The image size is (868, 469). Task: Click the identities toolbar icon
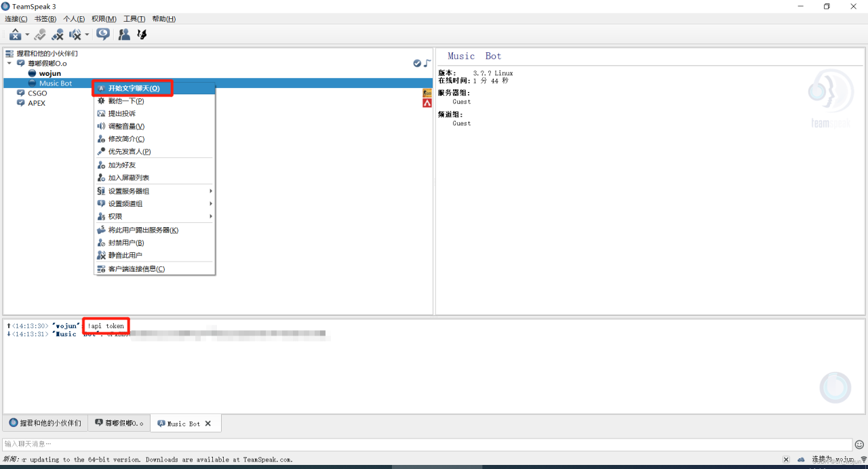(142, 34)
